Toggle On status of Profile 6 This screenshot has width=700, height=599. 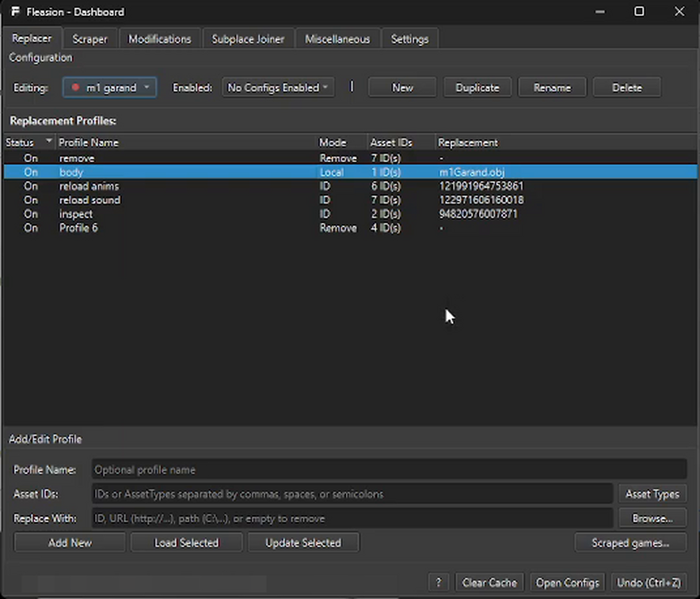click(31, 228)
